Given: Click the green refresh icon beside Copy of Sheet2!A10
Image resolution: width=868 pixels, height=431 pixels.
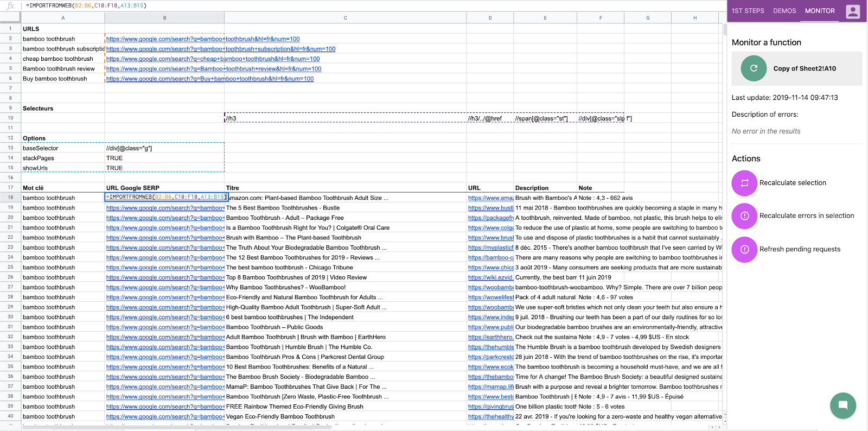Looking at the screenshot, I should (x=754, y=68).
